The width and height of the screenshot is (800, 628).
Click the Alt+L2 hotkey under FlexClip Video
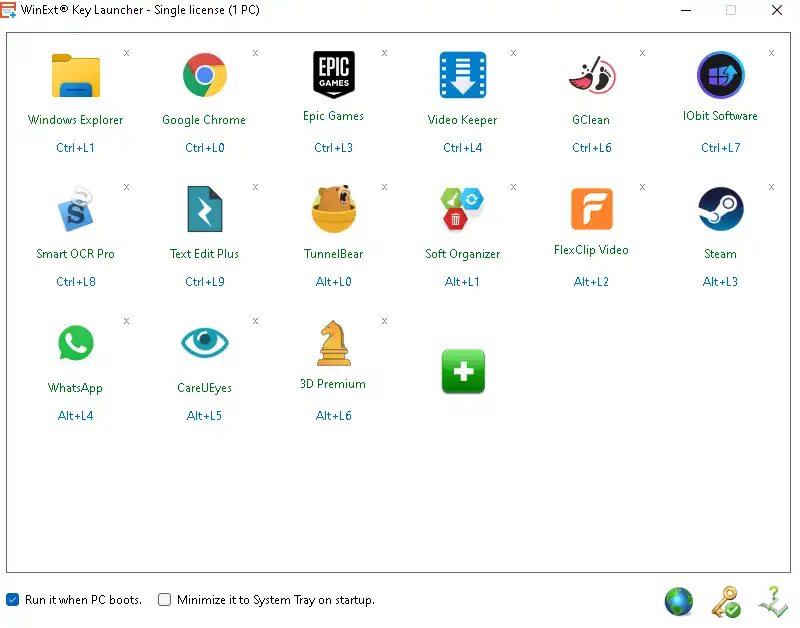pos(591,282)
